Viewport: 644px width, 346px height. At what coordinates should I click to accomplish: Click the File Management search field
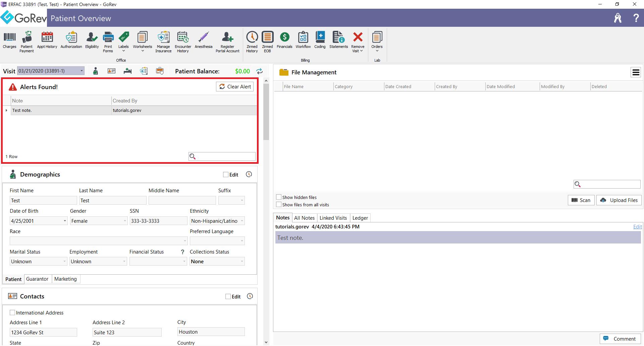pyautogui.click(x=607, y=184)
